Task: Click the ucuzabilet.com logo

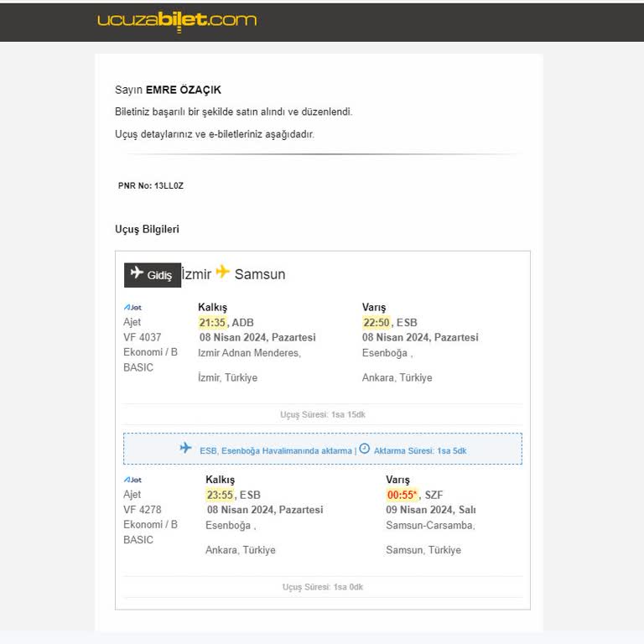Action: [x=176, y=20]
